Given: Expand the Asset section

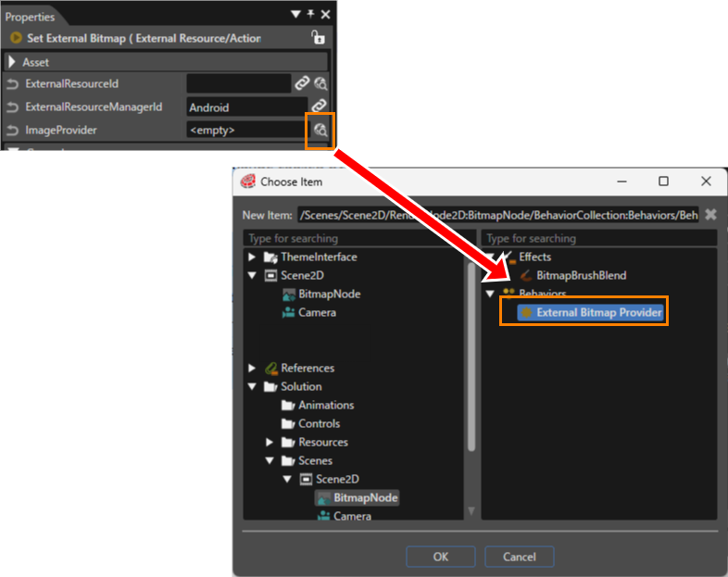Looking at the screenshot, I should [12, 62].
